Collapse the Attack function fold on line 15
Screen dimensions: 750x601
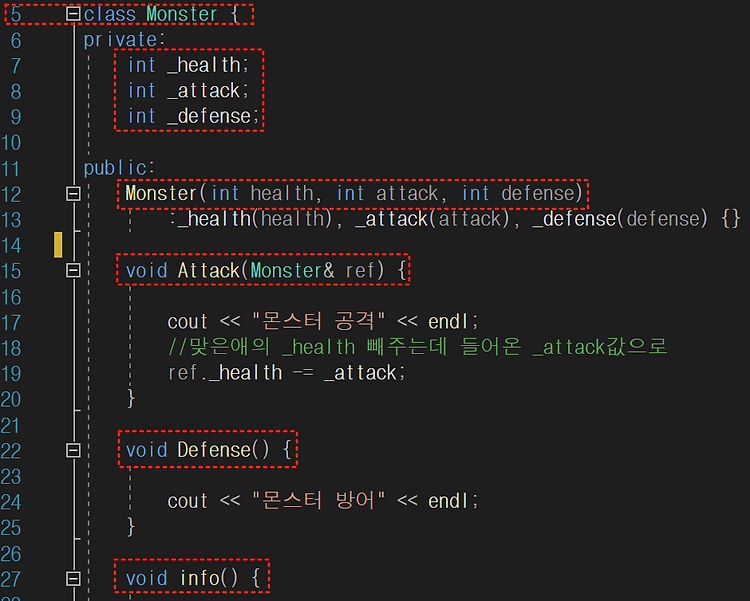click(73, 270)
